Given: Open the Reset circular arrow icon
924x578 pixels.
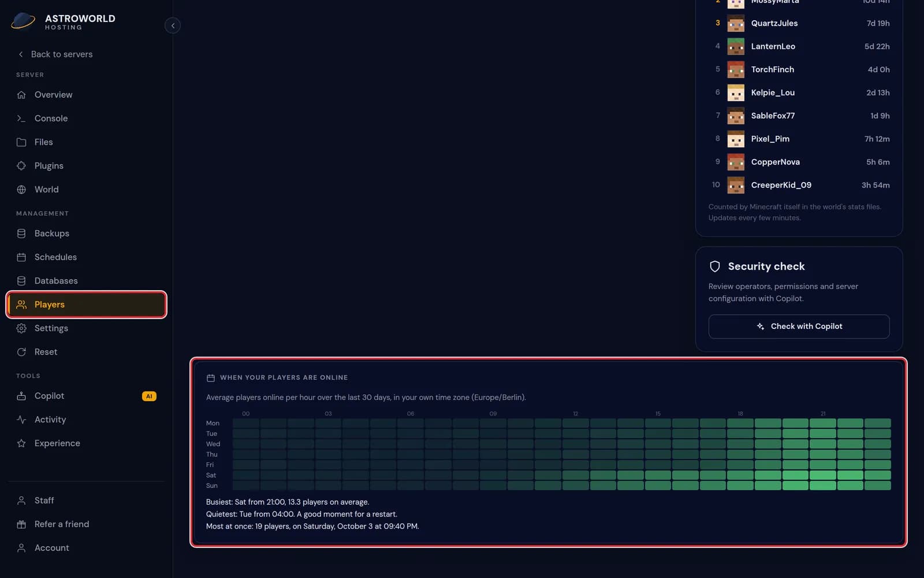Looking at the screenshot, I should coord(21,352).
